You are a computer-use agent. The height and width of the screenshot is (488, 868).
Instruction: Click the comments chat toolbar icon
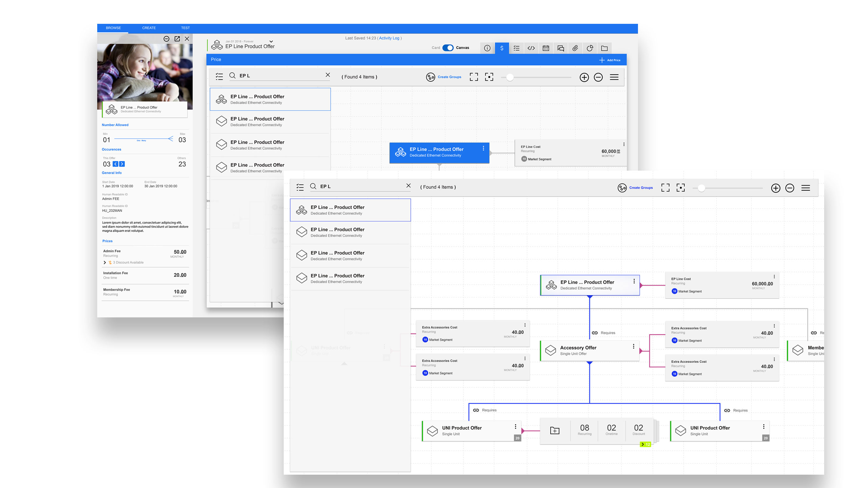(561, 48)
